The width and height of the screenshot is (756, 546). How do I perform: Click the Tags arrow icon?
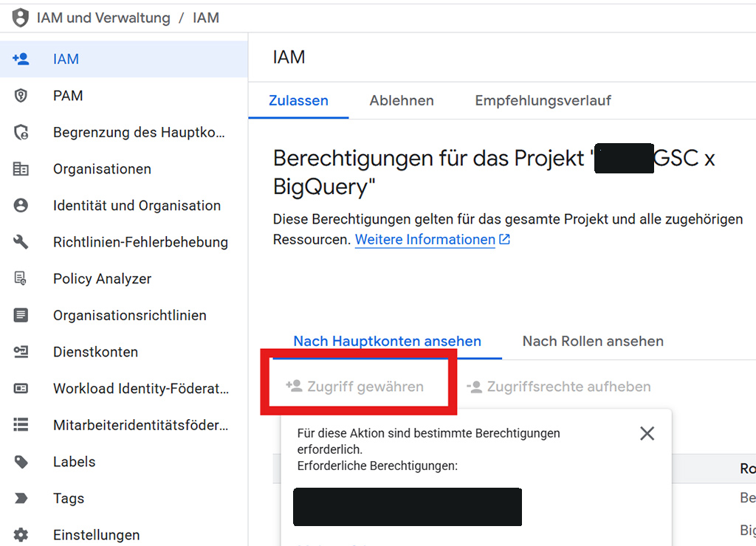coord(21,498)
